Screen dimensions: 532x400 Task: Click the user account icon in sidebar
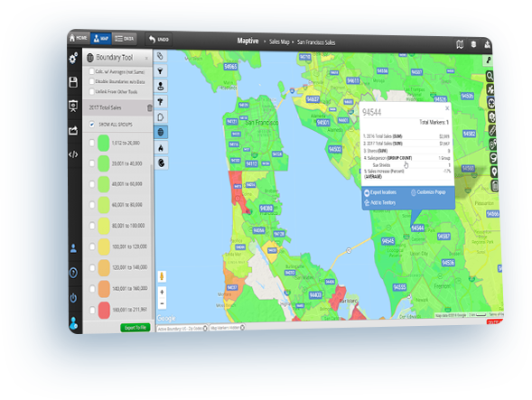(73, 248)
